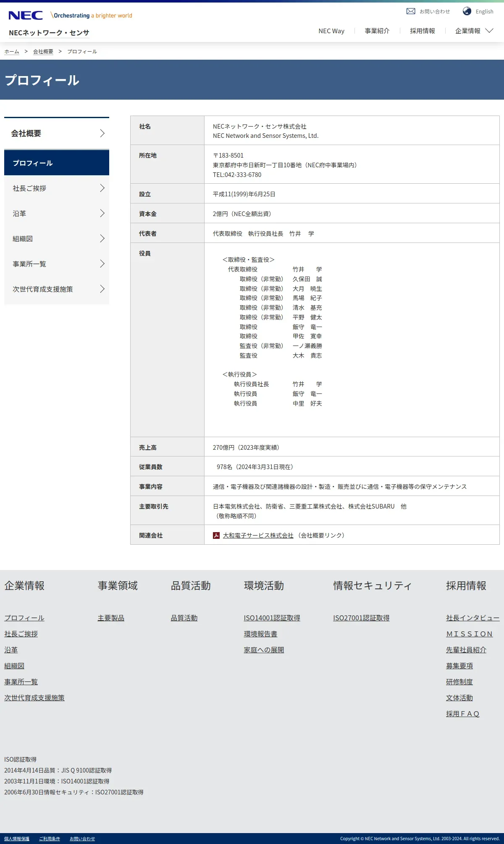Click ISO27001認証取得 link

(x=361, y=617)
